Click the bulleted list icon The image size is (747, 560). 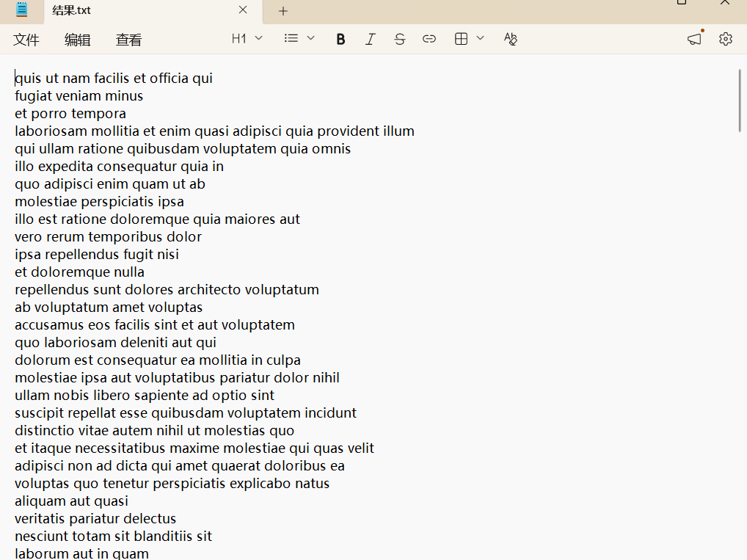[x=291, y=39]
